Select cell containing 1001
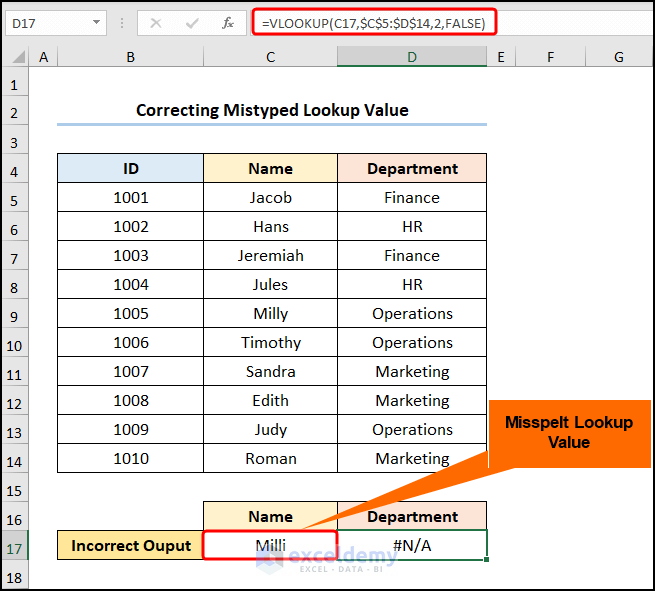 point(130,197)
